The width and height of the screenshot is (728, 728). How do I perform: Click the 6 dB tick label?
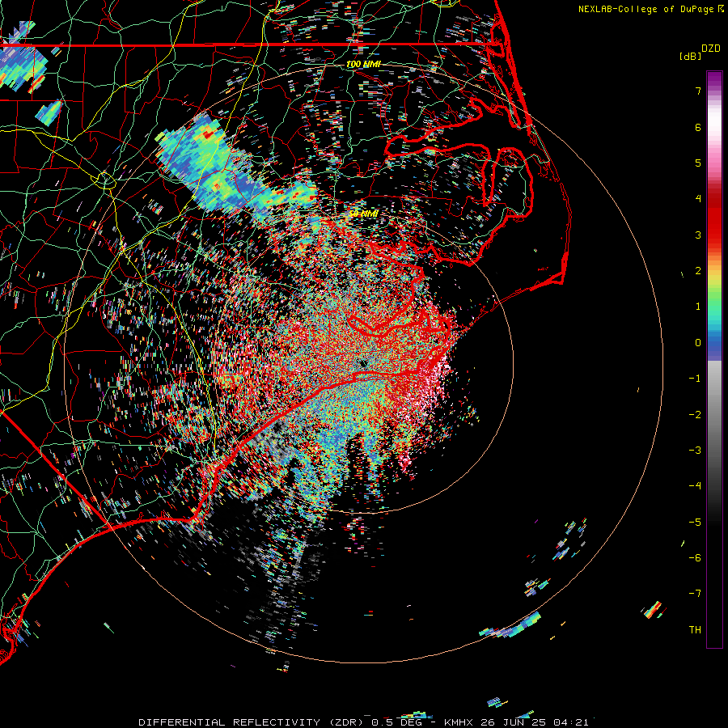(698, 127)
